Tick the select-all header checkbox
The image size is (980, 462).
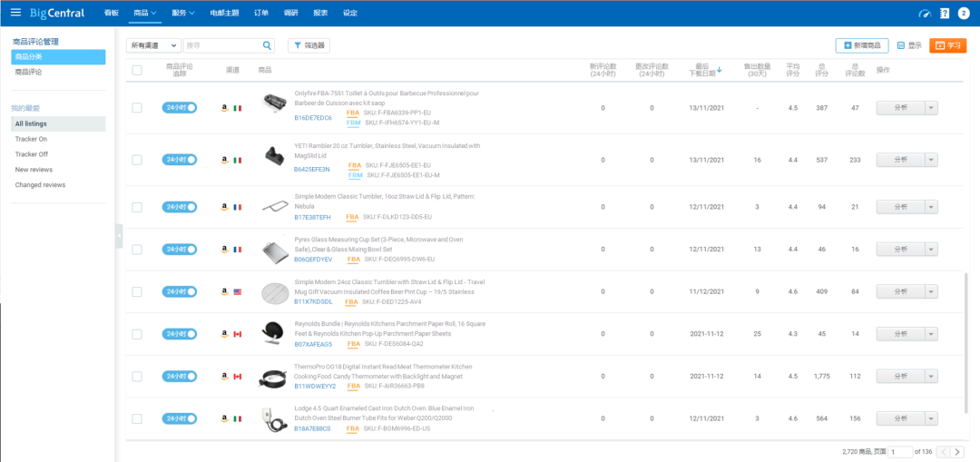pos(137,70)
